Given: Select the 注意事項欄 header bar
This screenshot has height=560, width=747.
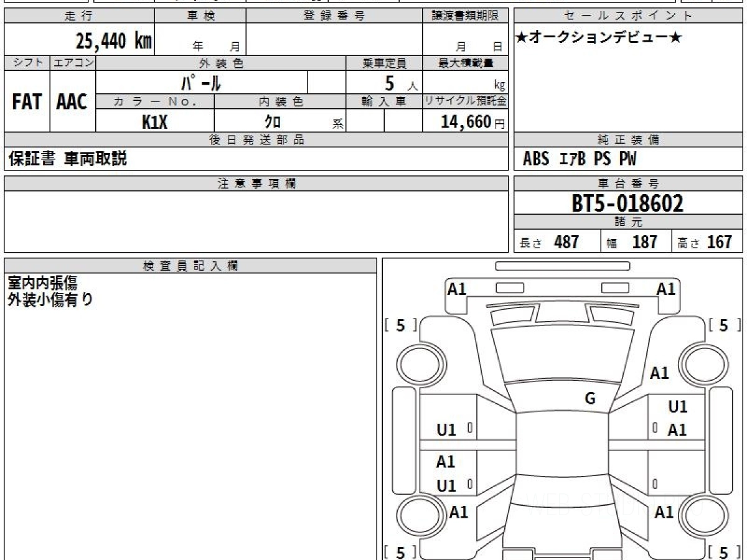Looking at the screenshot, I should tap(256, 184).
